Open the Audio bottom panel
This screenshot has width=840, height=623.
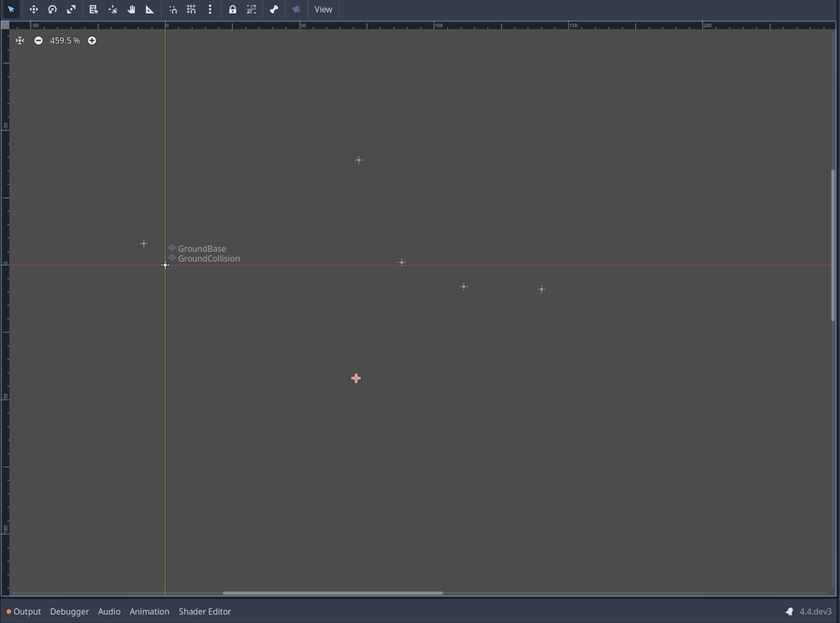pyautogui.click(x=109, y=612)
